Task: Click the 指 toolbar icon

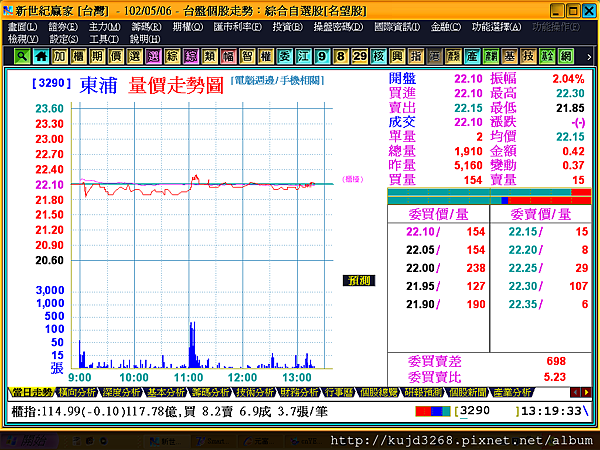Action: point(416,57)
